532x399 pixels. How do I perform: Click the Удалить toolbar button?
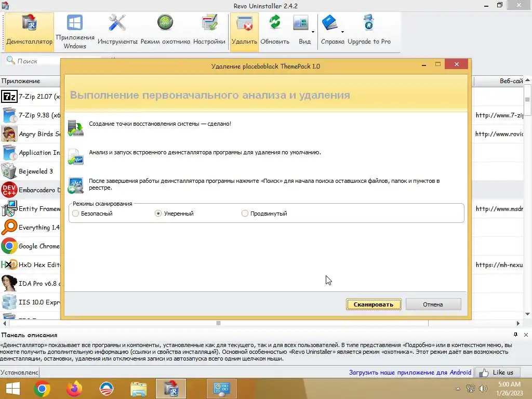[x=244, y=32]
